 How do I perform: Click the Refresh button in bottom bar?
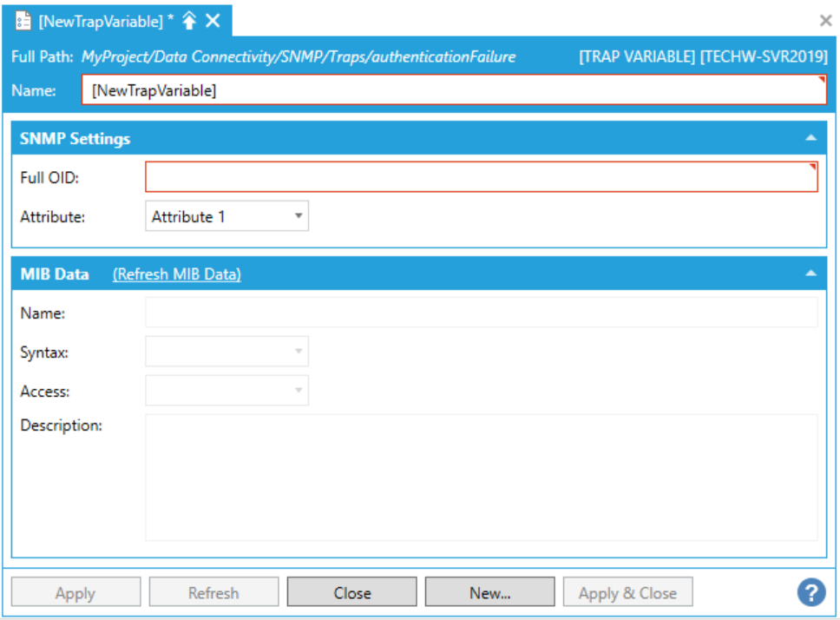[x=213, y=593]
